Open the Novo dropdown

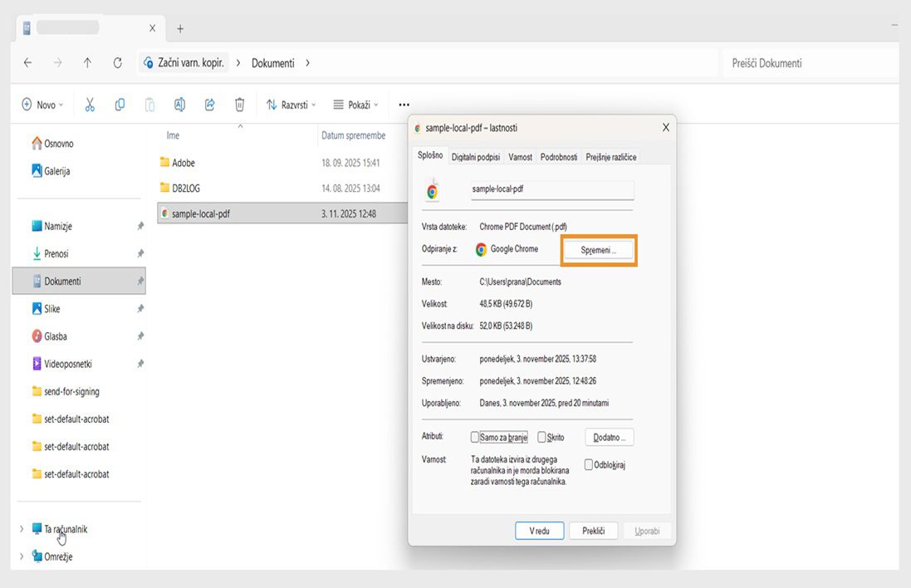42,105
